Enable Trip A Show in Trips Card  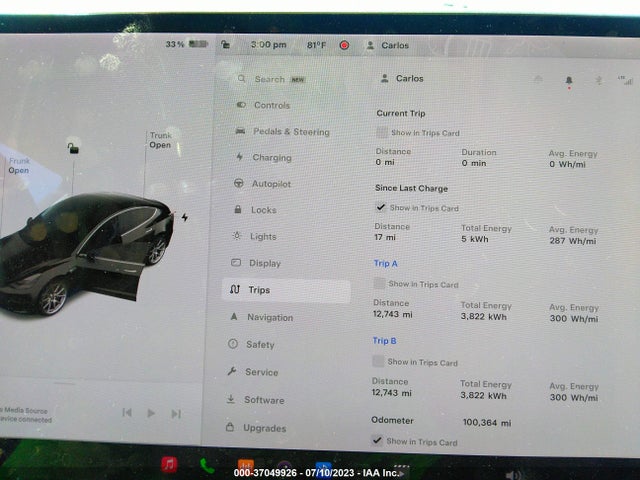pos(380,283)
